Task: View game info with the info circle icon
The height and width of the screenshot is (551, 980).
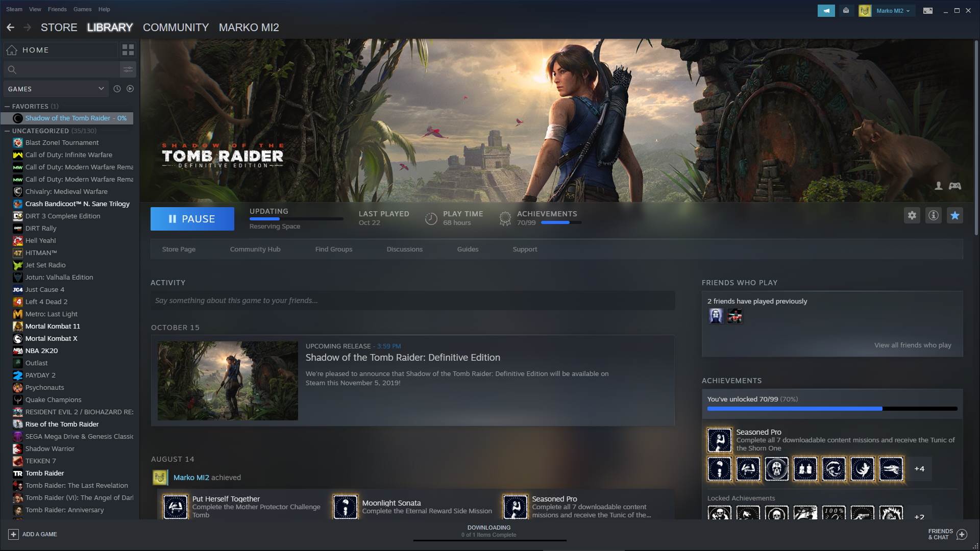Action: [x=934, y=215]
